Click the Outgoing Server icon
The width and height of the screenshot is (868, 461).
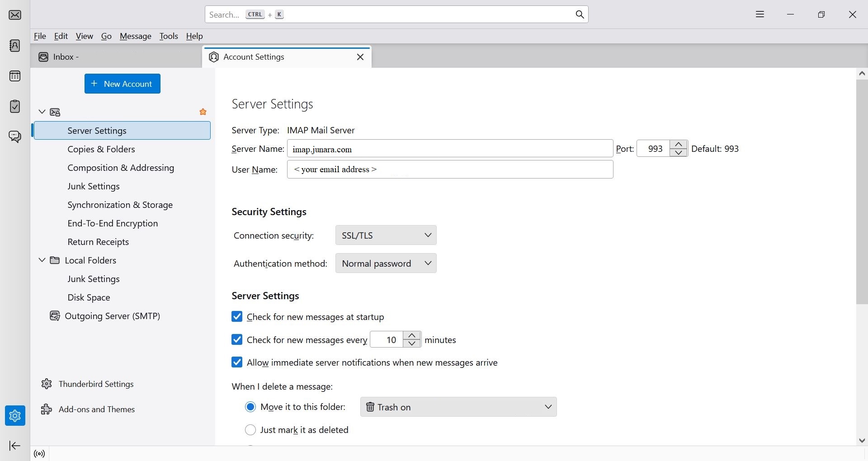click(x=55, y=316)
